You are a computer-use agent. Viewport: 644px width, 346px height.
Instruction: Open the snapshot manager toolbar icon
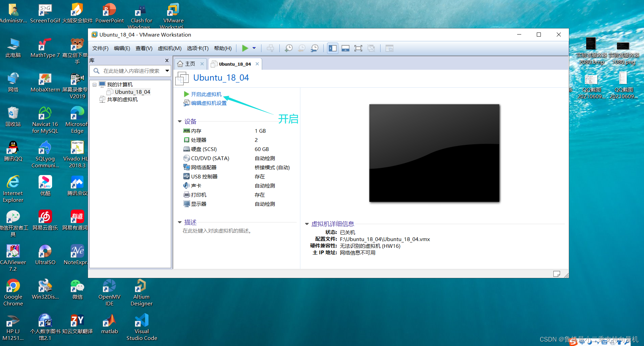pyautogui.click(x=315, y=48)
